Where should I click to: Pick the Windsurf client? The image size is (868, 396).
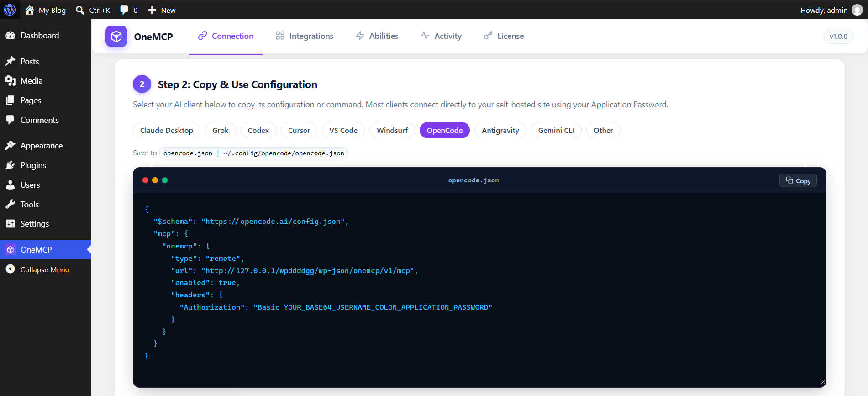[392, 130]
